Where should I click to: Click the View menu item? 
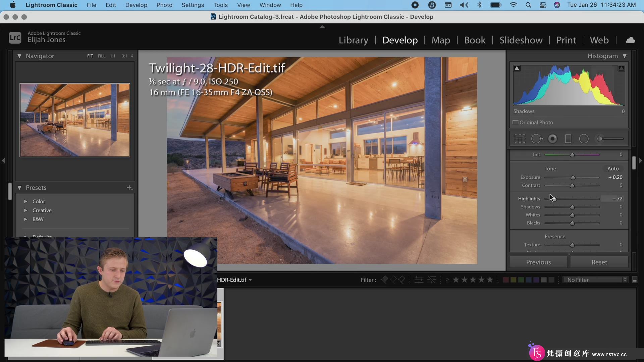(243, 5)
